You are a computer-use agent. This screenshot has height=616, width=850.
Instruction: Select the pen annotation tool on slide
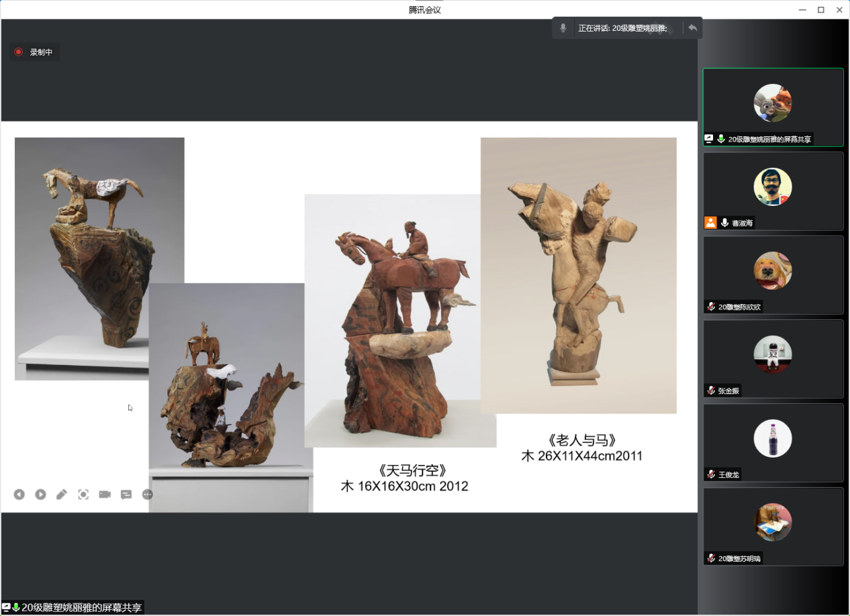click(62, 495)
